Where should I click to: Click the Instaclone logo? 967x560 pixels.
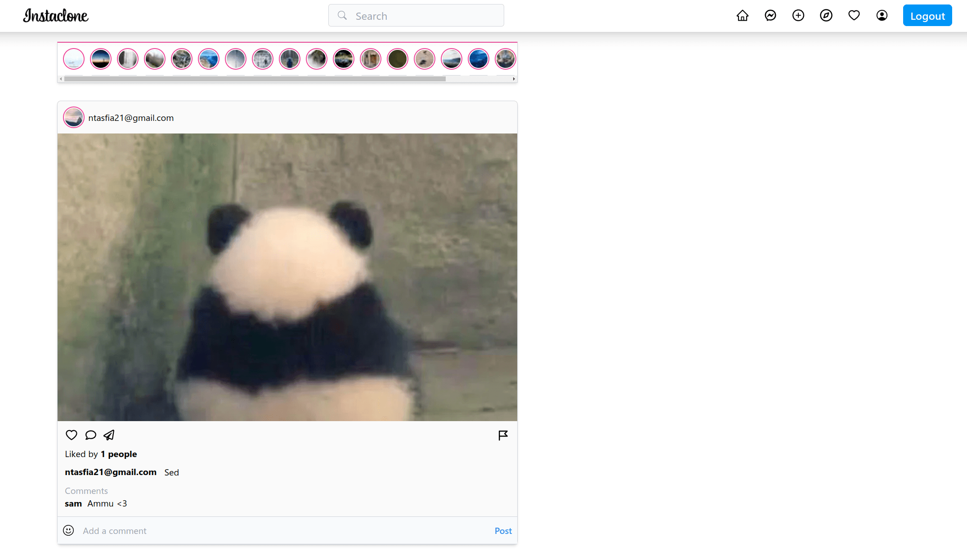point(56,16)
